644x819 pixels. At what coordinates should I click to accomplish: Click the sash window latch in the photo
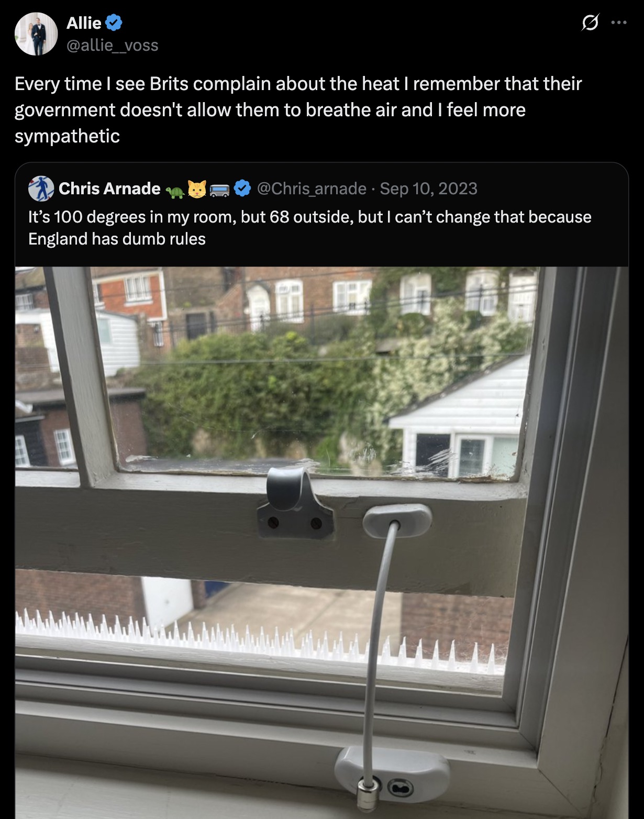click(295, 503)
